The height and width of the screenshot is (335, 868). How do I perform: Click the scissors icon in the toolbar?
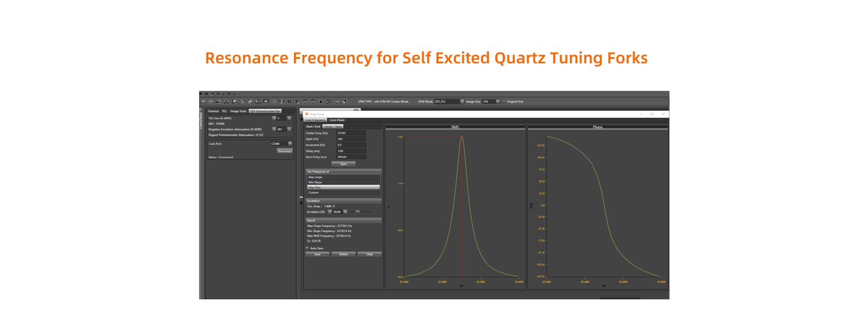tap(226, 101)
